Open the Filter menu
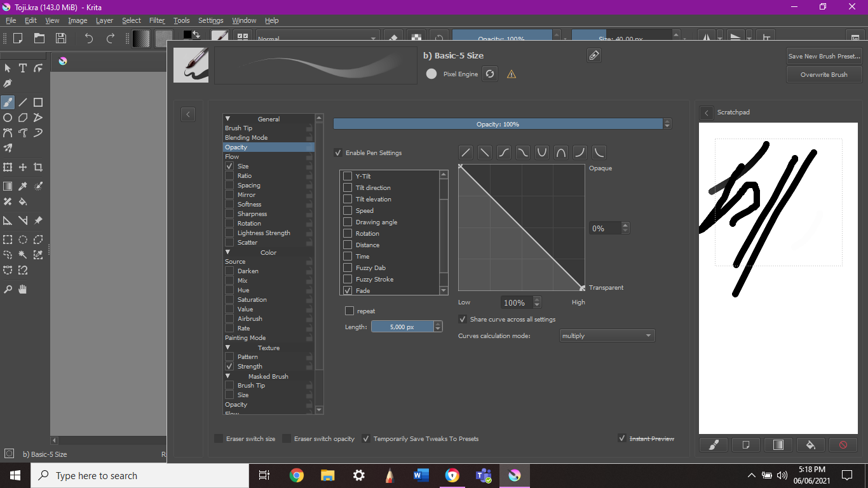Image resolution: width=868 pixels, height=488 pixels. point(157,20)
